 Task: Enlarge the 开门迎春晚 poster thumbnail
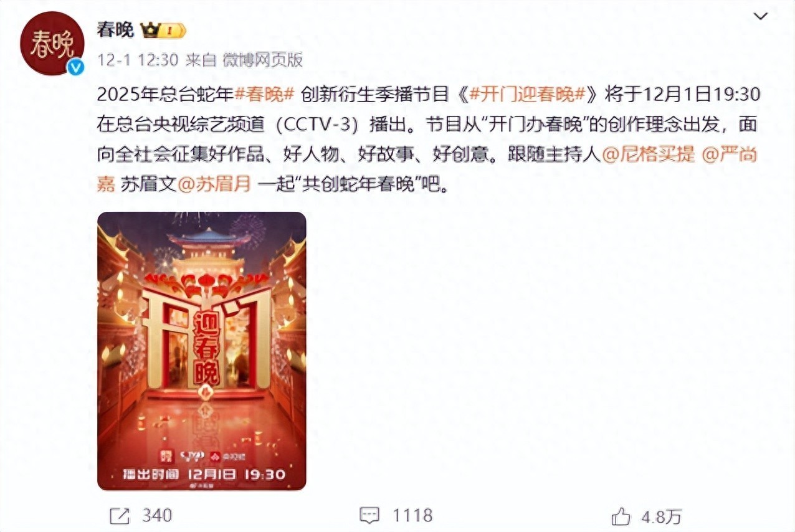pos(202,351)
